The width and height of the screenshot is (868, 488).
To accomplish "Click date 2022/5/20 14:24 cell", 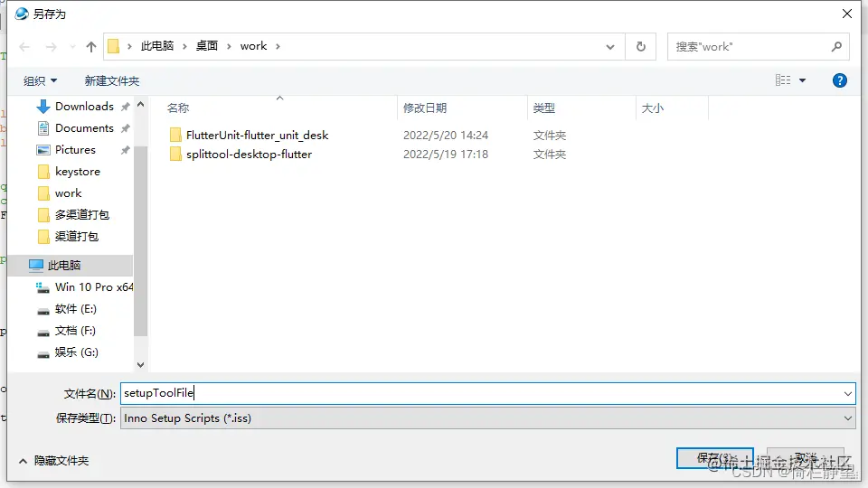I will tap(446, 135).
